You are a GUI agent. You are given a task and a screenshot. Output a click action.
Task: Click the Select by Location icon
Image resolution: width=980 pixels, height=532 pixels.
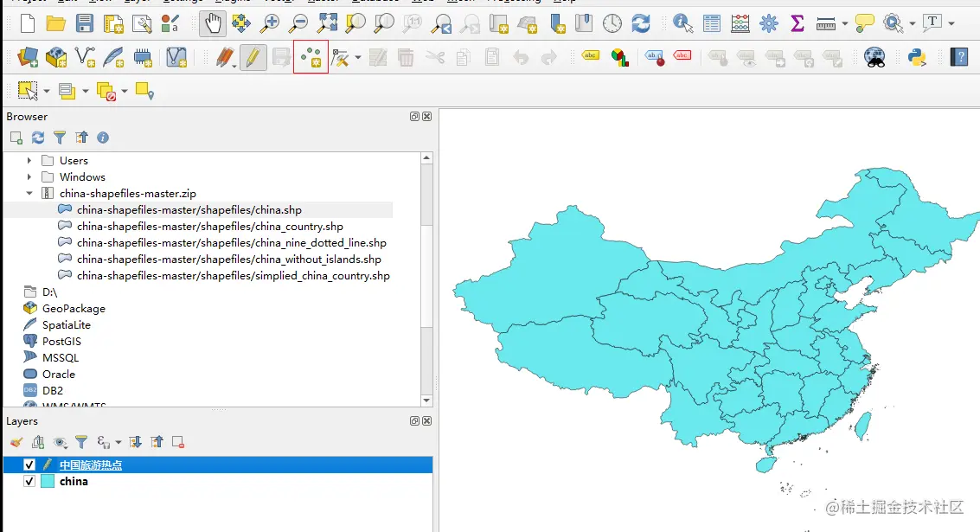(x=144, y=92)
